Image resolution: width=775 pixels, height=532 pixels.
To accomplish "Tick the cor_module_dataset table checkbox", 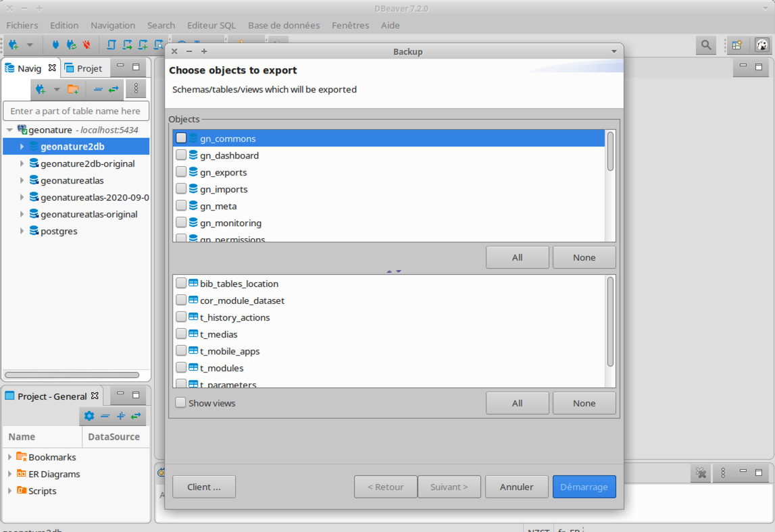I will [x=181, y=299].
